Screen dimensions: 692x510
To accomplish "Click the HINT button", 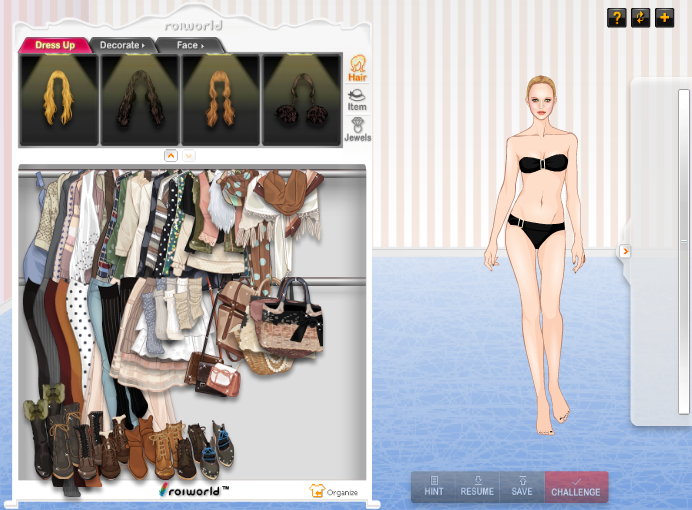I will (433, 487).
